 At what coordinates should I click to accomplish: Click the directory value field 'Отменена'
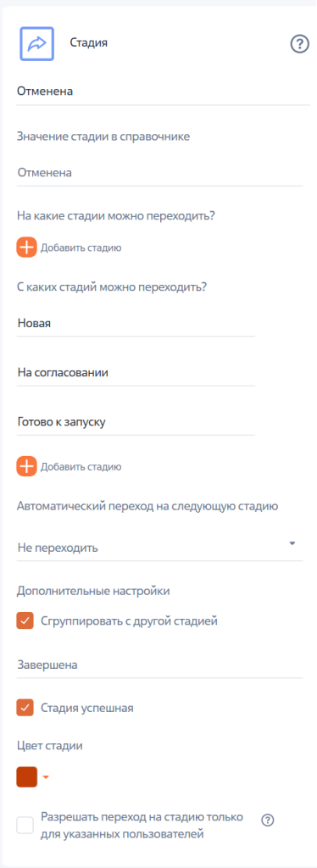coord(160,173)
